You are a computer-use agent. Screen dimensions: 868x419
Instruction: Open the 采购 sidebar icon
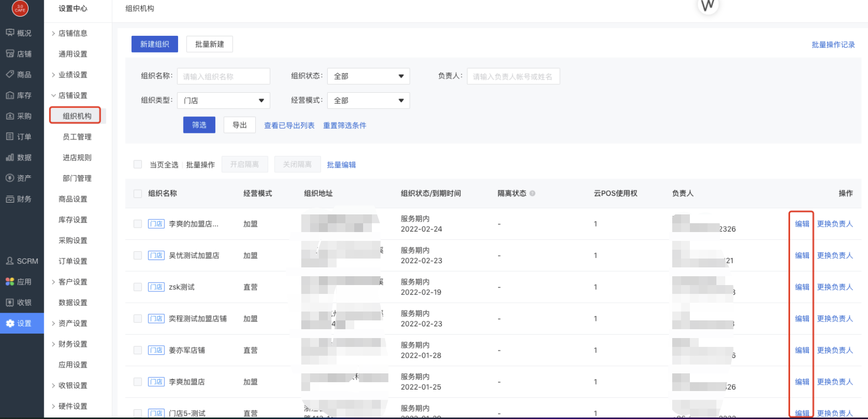(10, 116)
